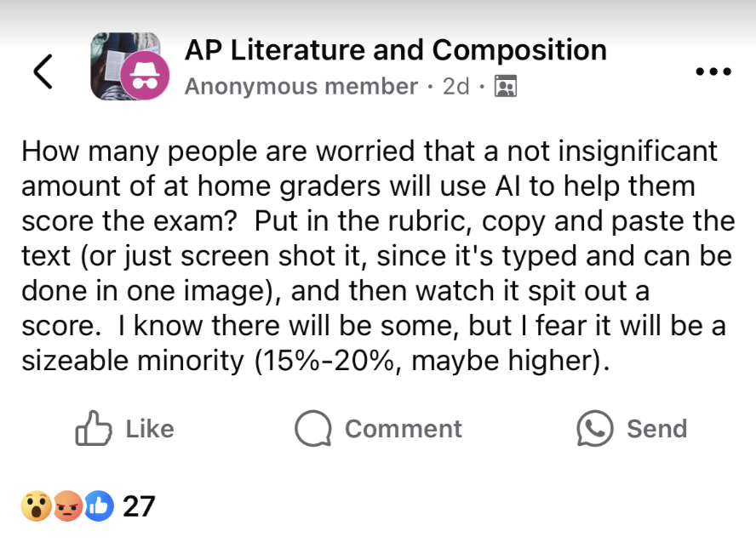Open the three-dot post options menu
The image size is (756, 548).
pyautogui.click(x=713, y=71)
